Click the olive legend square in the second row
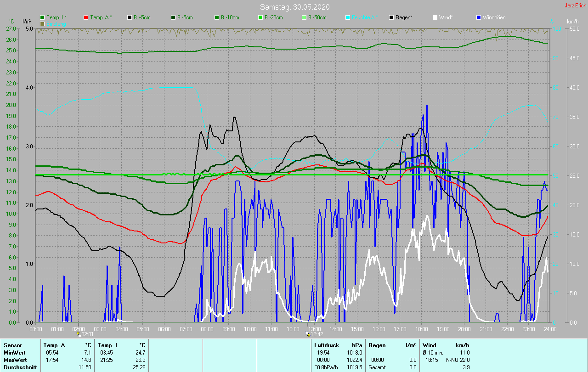The width and height of the screenshot is (588, 372). (x=43, y=23)
